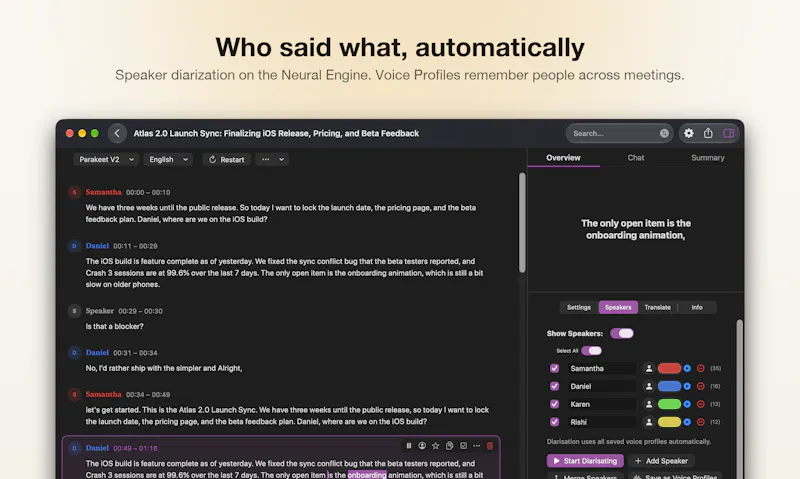Remove speaker Rishi with red minus

[x=701, y=422]
